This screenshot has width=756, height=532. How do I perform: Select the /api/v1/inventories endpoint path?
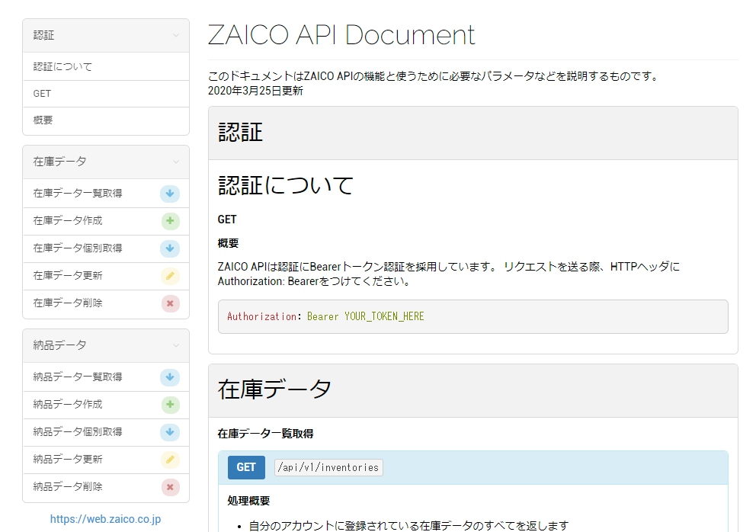(328, 467)
